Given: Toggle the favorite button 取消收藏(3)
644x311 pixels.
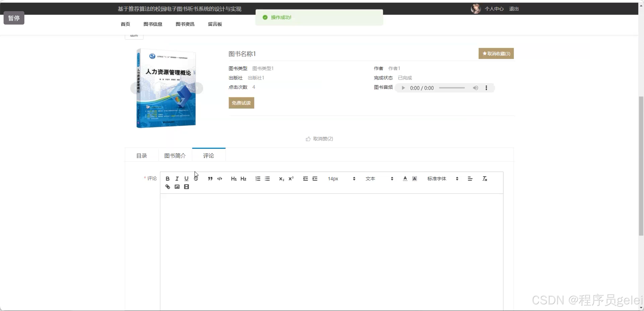Looking at the screenshot, I should pyautogui.click(x=496, y=53).
